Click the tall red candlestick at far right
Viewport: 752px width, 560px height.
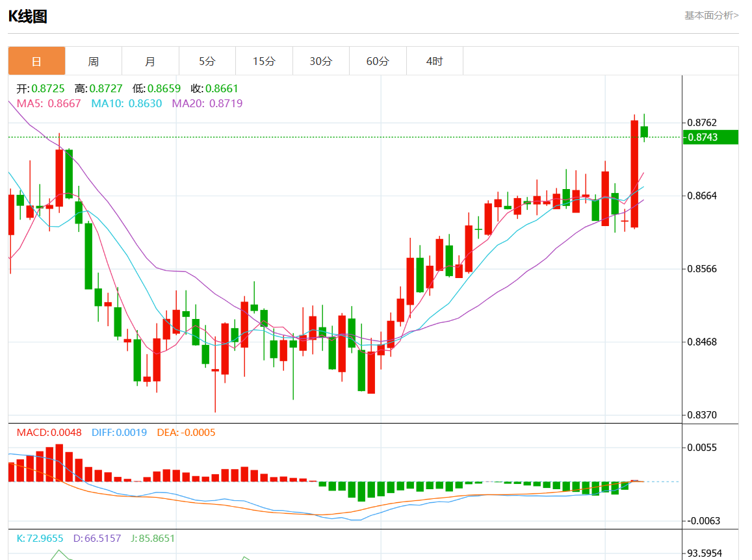634,173
